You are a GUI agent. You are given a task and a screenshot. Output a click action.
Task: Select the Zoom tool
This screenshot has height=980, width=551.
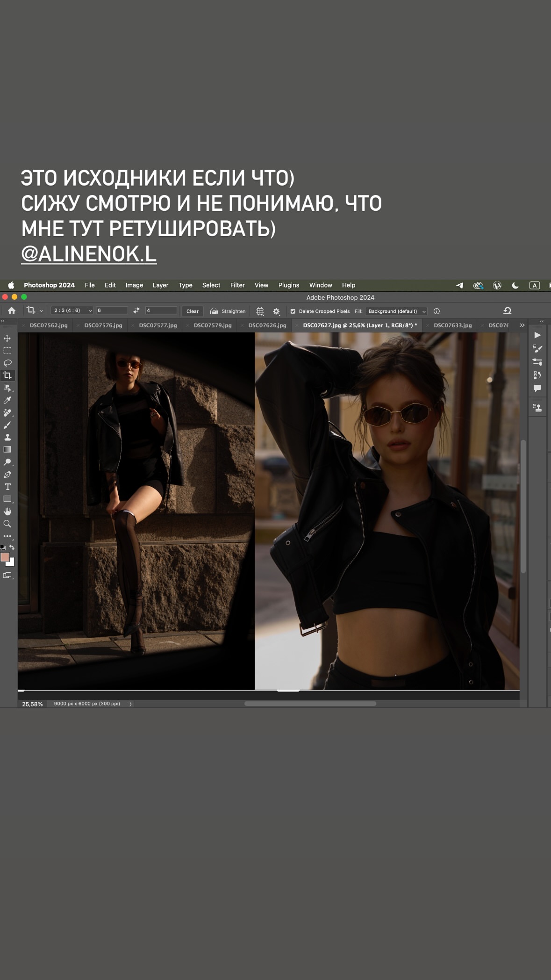pos(7,524)
